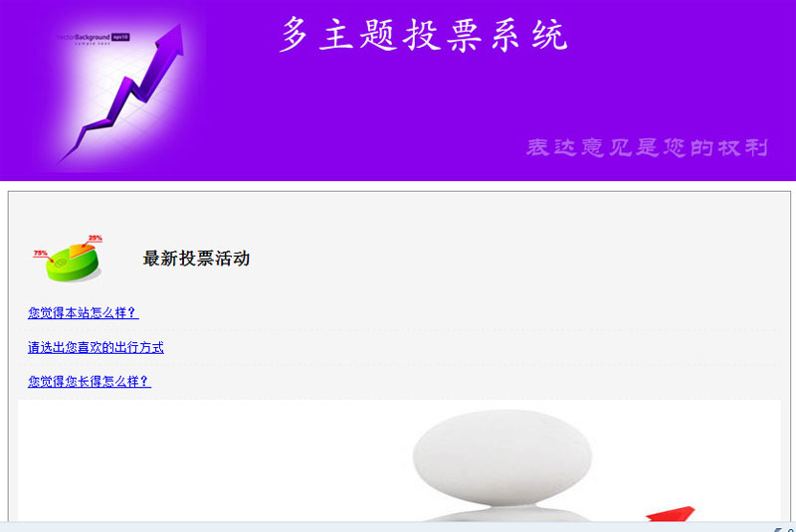Open the 您觉得您长得怎么样? poll link
The image size is (796, 532).
(90, 382)
